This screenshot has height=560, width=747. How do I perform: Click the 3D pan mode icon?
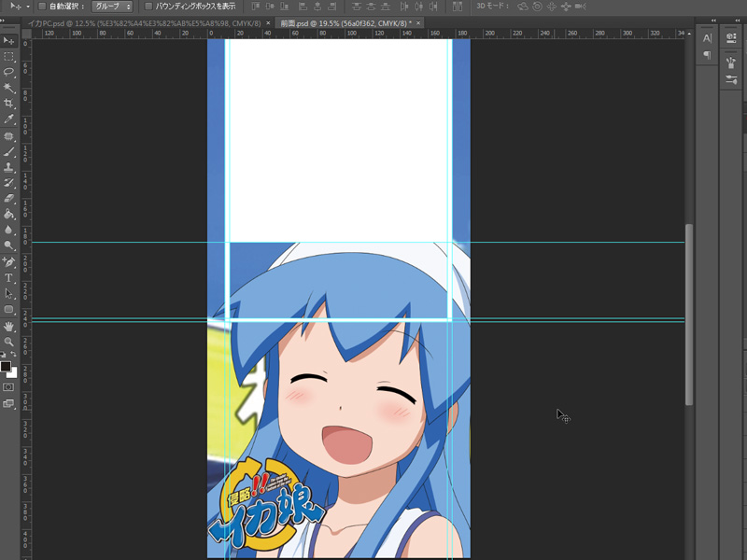click(x=551, y=7)
